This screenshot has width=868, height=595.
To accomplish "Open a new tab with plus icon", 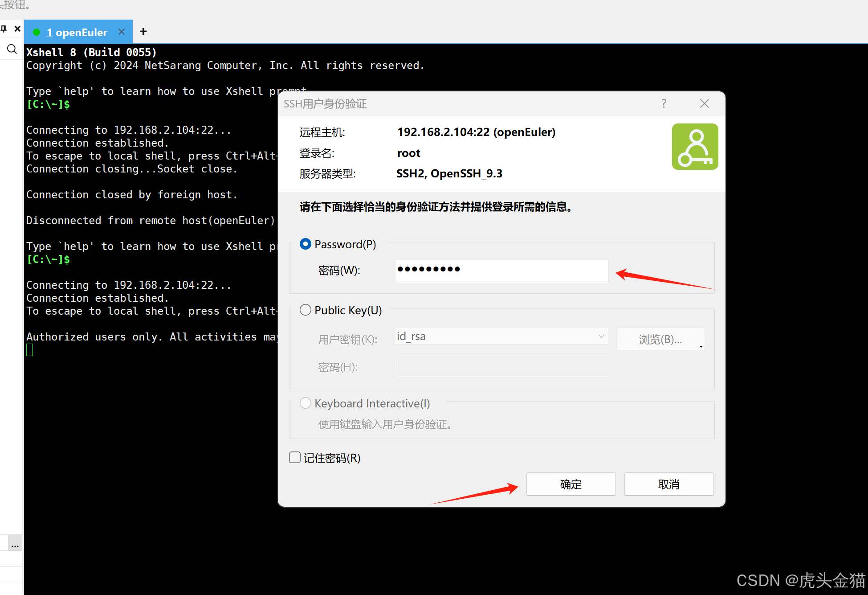I will click(x=143, y=31).
